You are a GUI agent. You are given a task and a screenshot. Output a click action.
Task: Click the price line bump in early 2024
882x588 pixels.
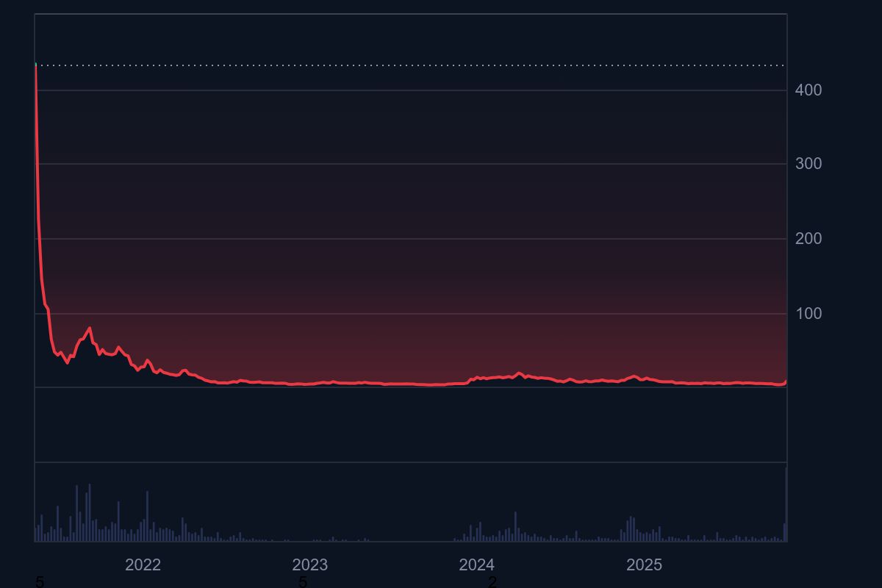pyautogui.click(x=519, y=373)
